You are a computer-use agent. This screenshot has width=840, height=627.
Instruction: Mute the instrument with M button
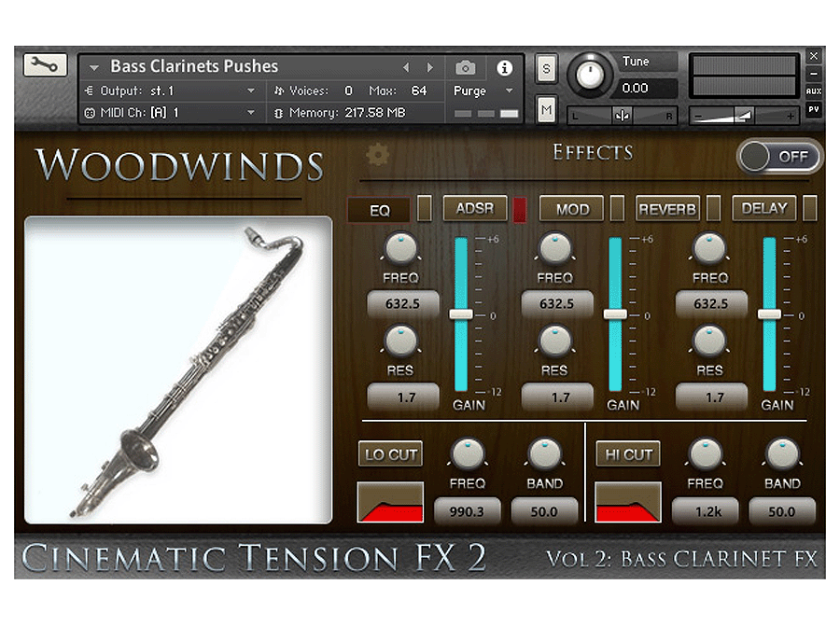point(546,110)
